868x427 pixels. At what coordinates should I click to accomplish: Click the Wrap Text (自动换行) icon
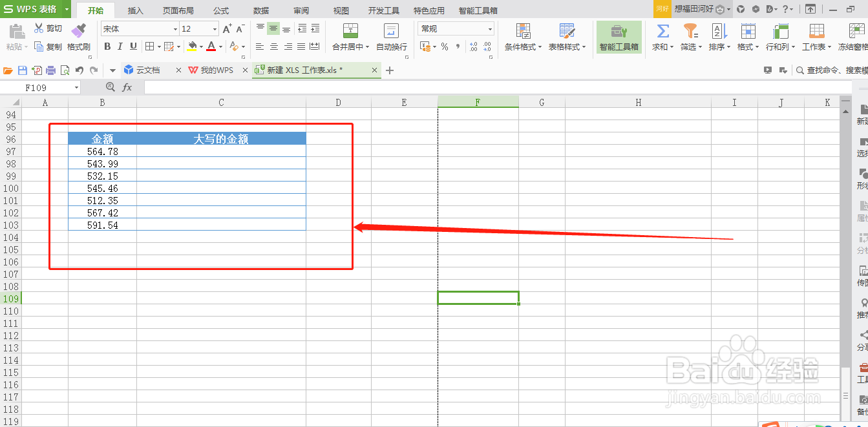click(391, 30)
